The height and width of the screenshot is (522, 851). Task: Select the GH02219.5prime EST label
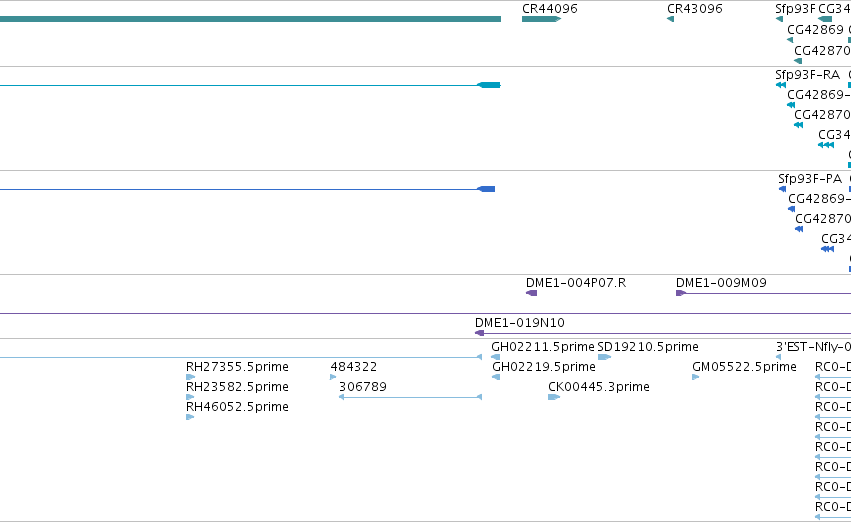click(x=544, y=367)
